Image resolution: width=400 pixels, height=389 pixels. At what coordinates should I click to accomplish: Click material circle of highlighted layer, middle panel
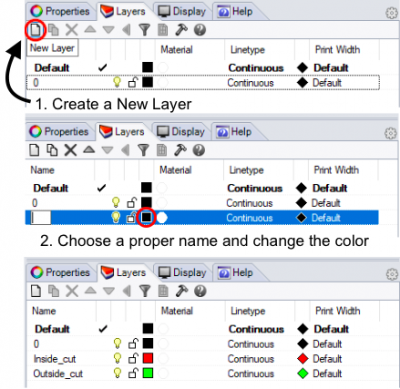162,218
